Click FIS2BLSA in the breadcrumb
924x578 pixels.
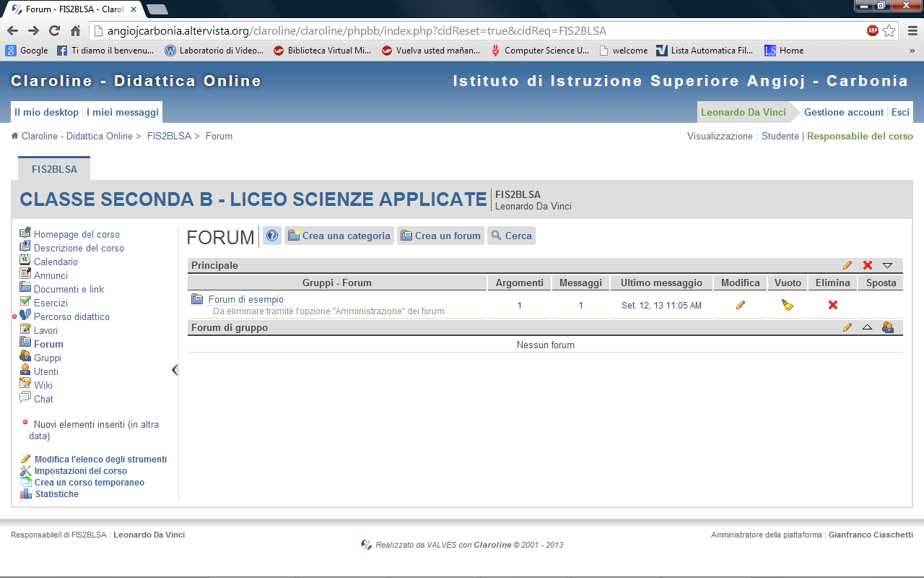pyautogui.click(x=169, y=136)
